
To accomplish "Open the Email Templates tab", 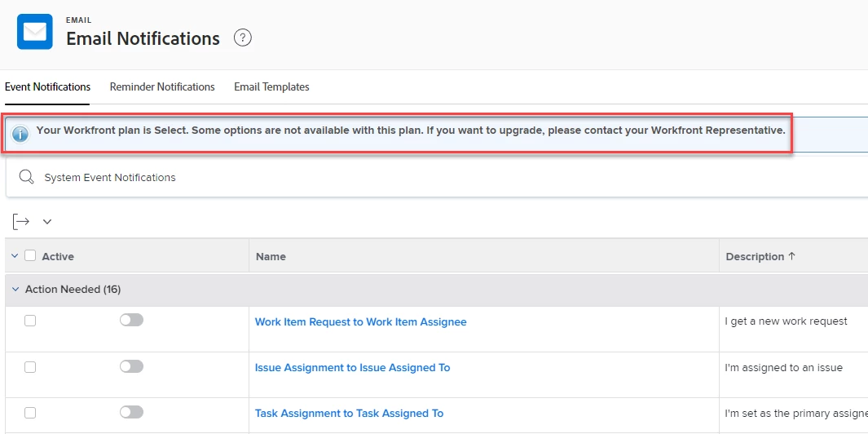I will tap(271, 87).
